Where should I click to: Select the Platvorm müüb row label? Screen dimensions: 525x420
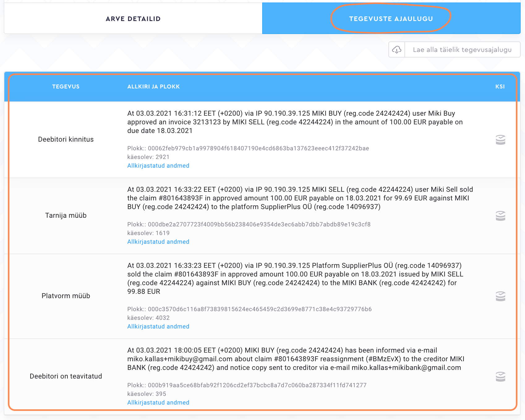coord(66,296)
